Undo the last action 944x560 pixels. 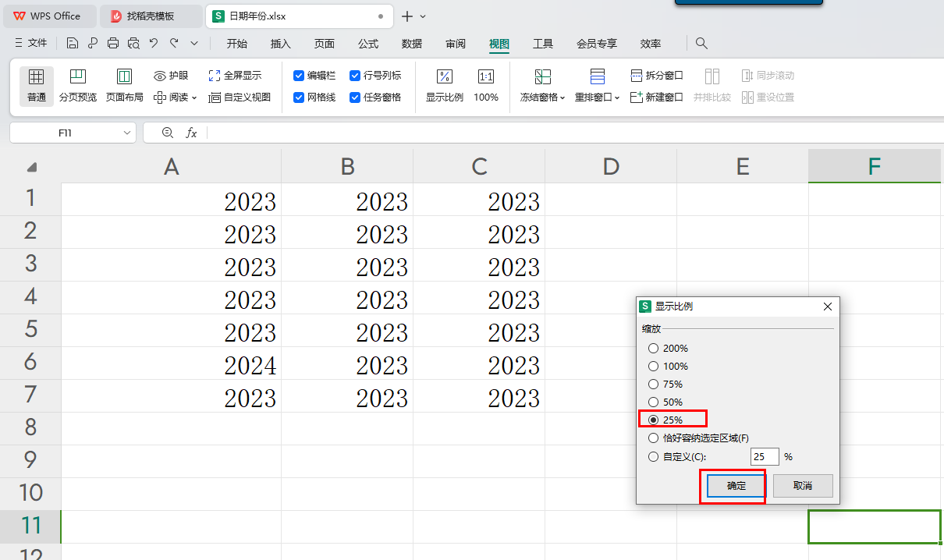tap(154, 43)
